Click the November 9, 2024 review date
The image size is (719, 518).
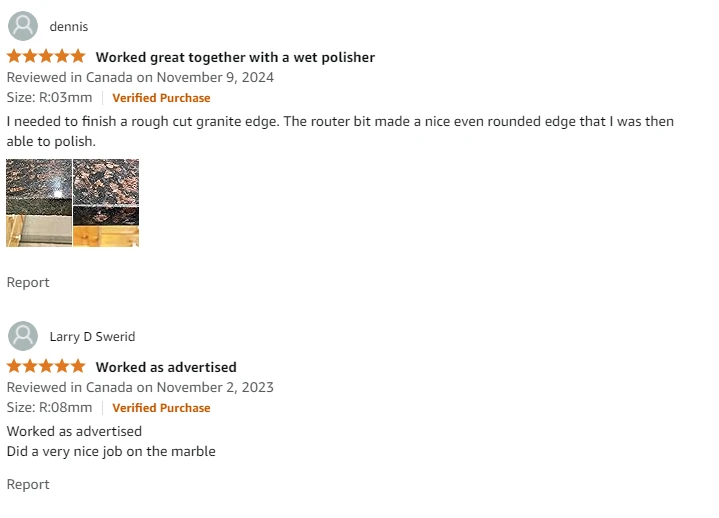[215, 77]
